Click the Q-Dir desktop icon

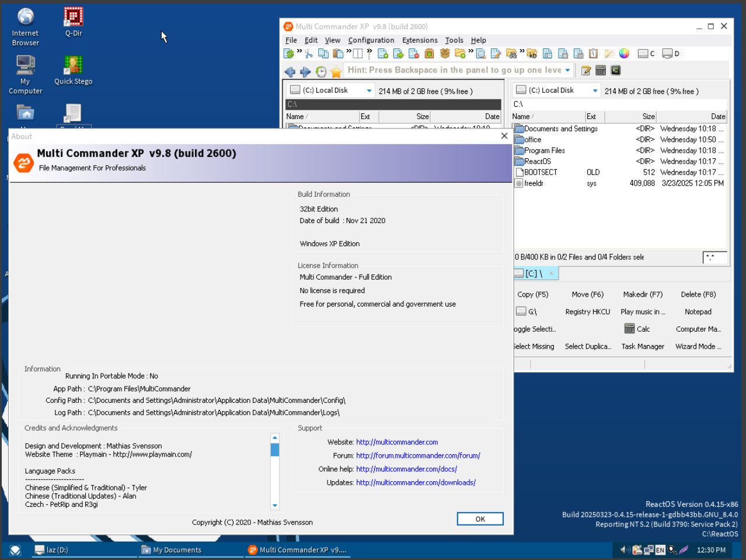click(x=74, y=22)
